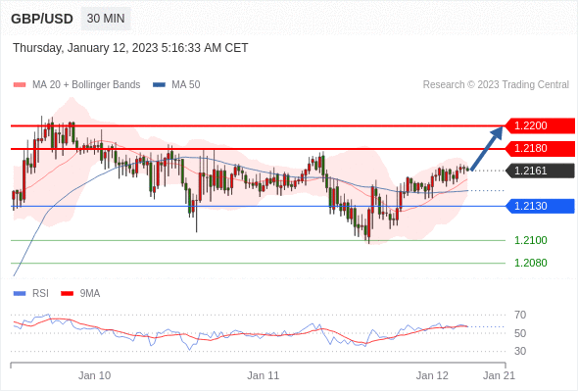Click the blue RSI legend swatch
This screenshot has height=392, width=578.
tap(20, 294)
